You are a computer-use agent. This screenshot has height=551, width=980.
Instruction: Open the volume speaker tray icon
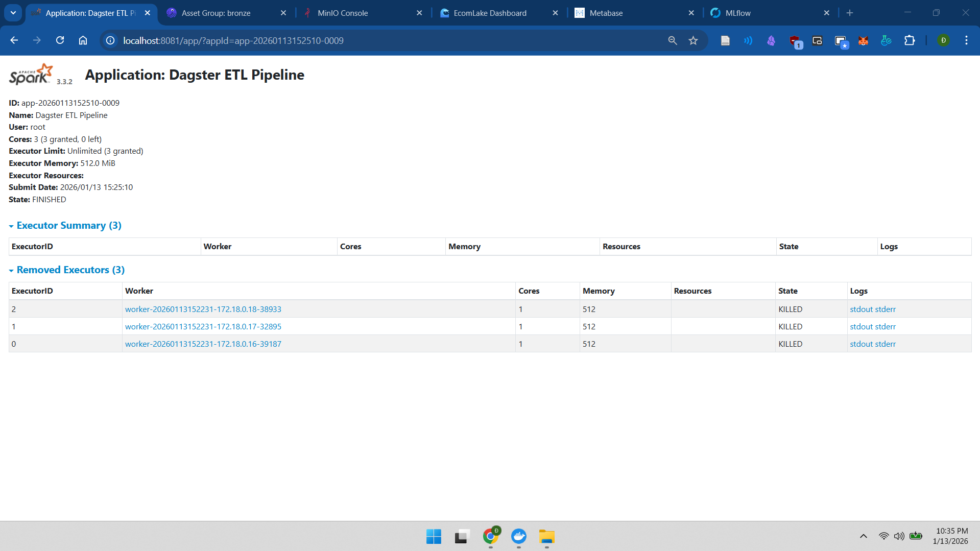899,536
